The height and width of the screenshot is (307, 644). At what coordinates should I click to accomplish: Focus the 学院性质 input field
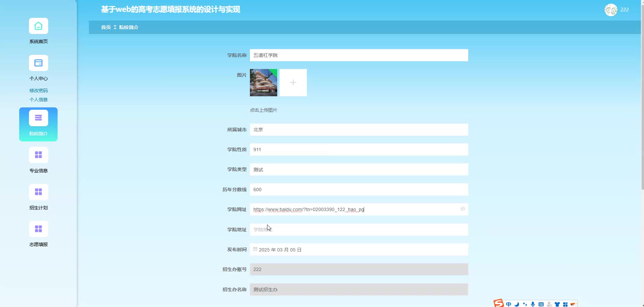point(359,149)
